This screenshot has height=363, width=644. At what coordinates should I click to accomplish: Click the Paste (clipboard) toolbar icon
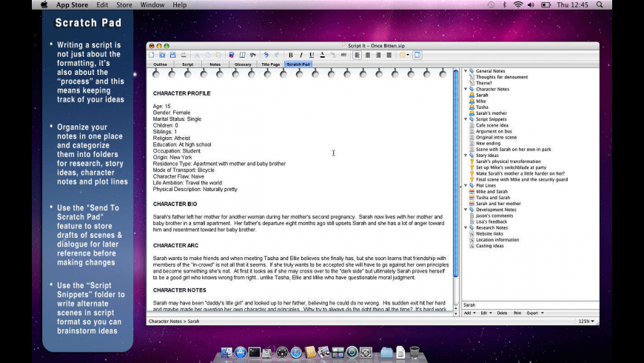pos(218,55)
